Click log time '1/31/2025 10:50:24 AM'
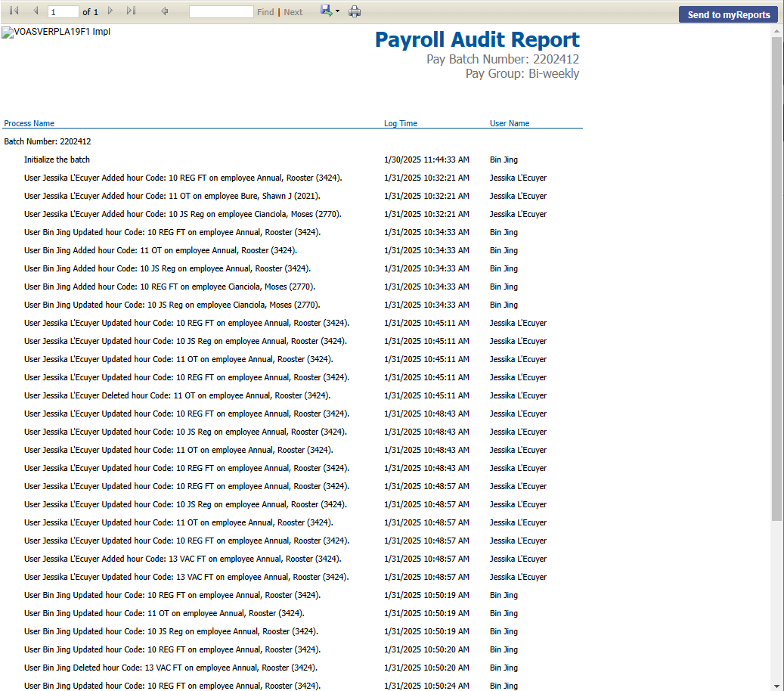 click(x=426, y=686)
